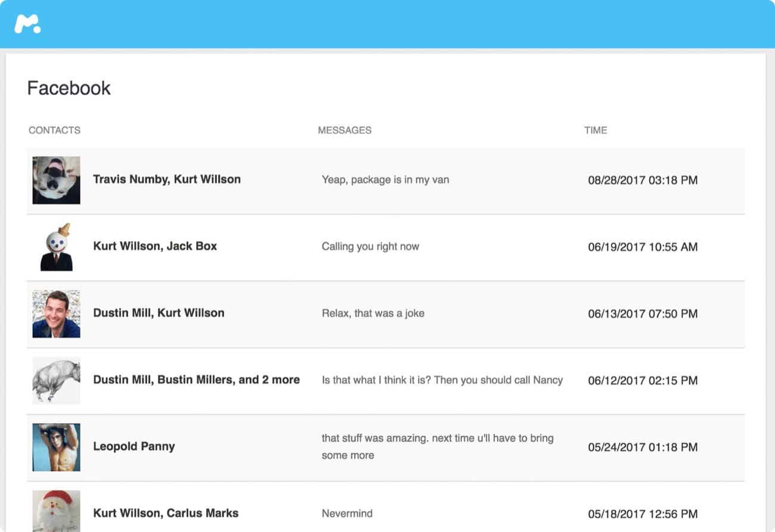
Task: Open group chat with '2 more' contacts
Action: [196, 379]
